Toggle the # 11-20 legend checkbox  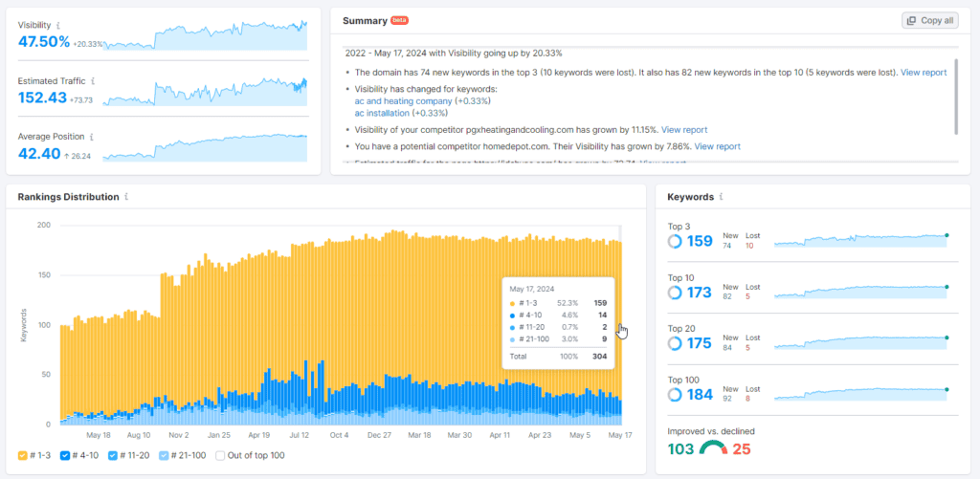point(113,455)
